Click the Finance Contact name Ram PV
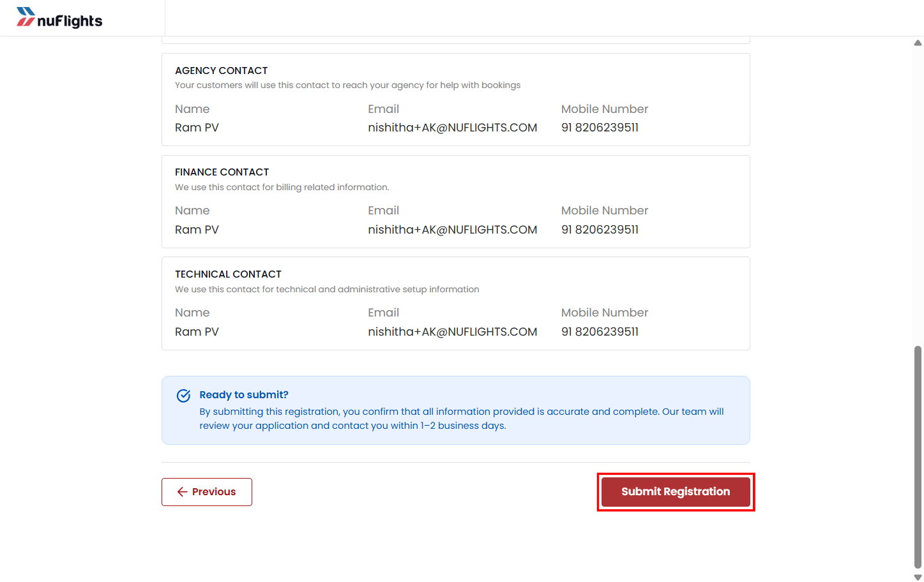 click(197, 230)
